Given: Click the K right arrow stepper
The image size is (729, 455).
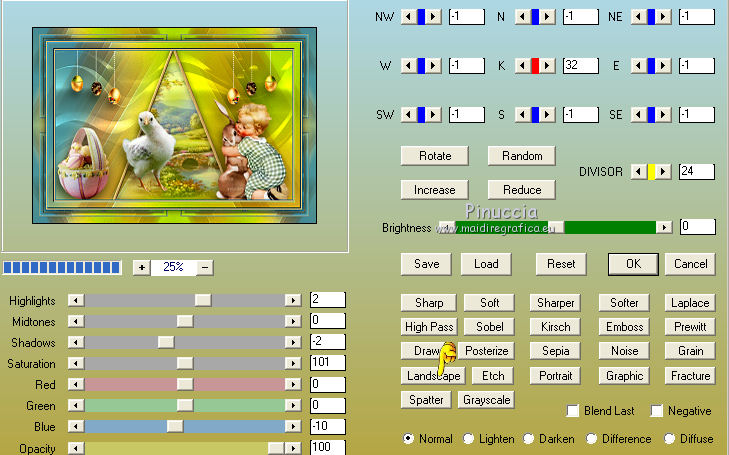Looking at the screenshot, I should (x=547, y=66).
